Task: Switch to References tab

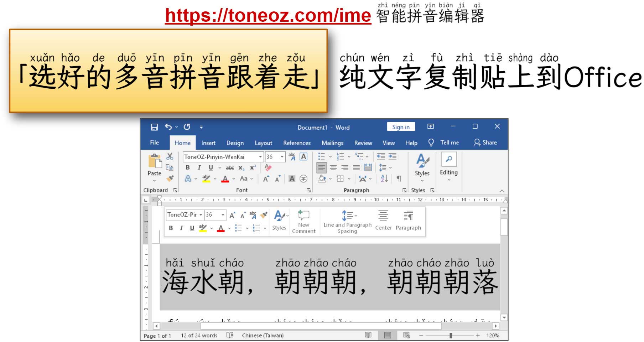Action: point(297,143)
